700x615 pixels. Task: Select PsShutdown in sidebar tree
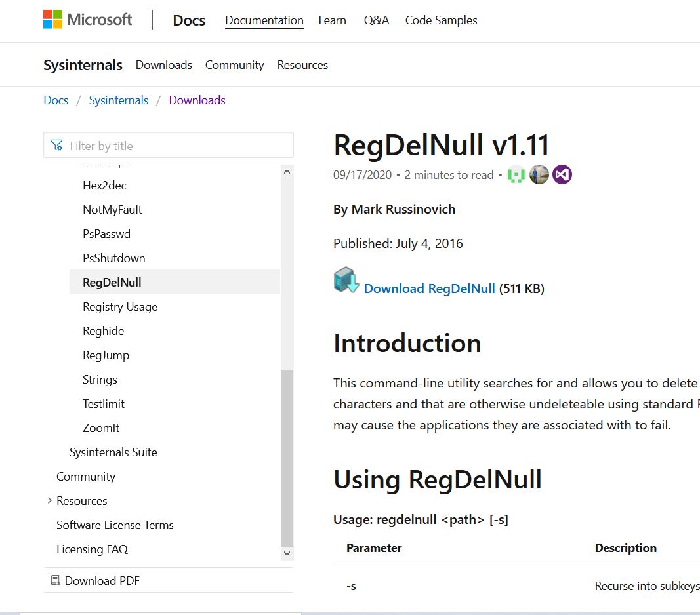[114, 258]
